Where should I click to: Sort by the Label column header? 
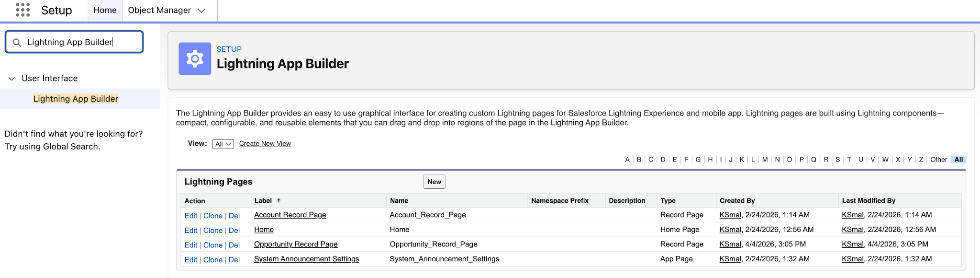[263, 201]
